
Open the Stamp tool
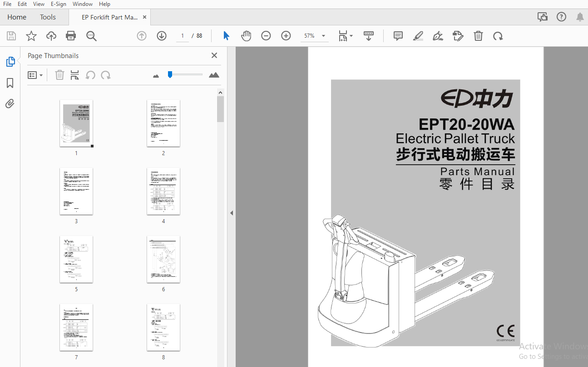pos(458,36)
